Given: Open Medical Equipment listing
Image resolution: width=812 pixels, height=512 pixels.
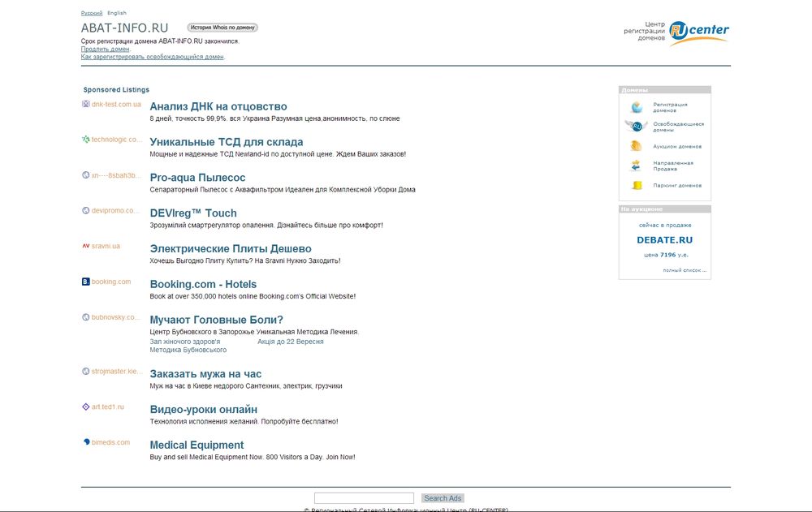Looking at the screenshot, I should pyautogui.click(x=197, y=445).
